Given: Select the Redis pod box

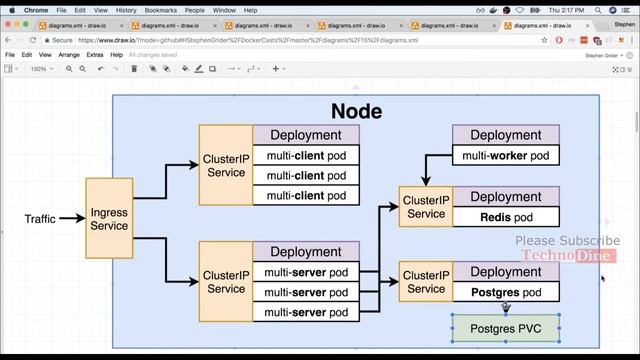Looking at the screenshot, I should [x=506, y=217].
